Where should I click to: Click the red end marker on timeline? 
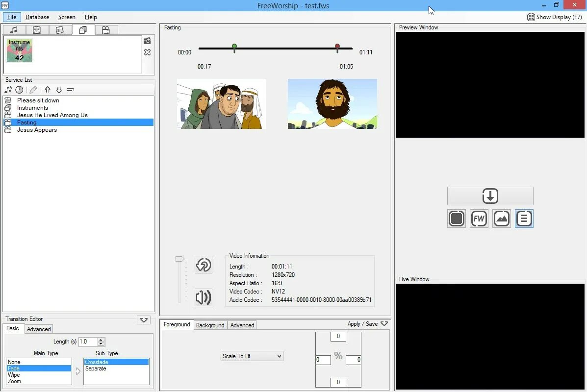pos(337,48)
